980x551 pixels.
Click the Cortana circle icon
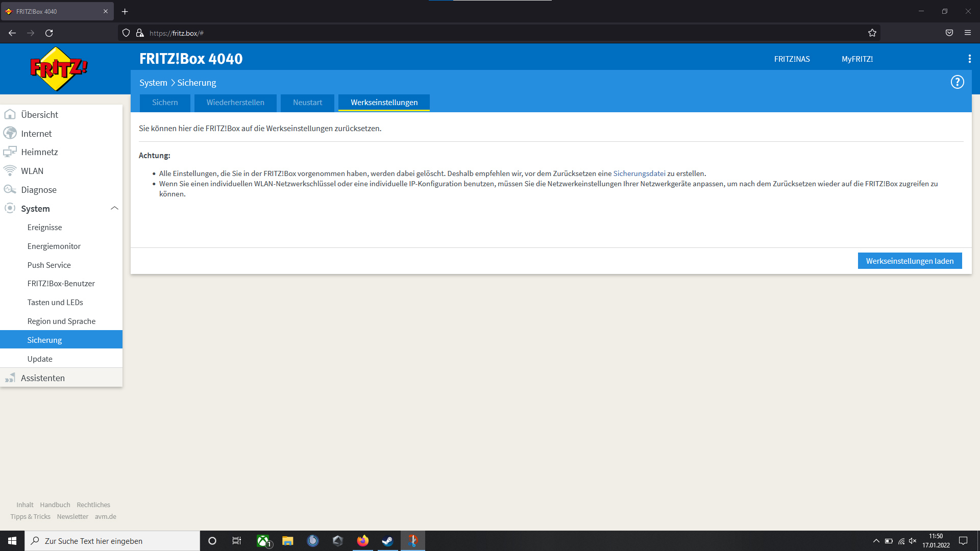tap(212, 541)
